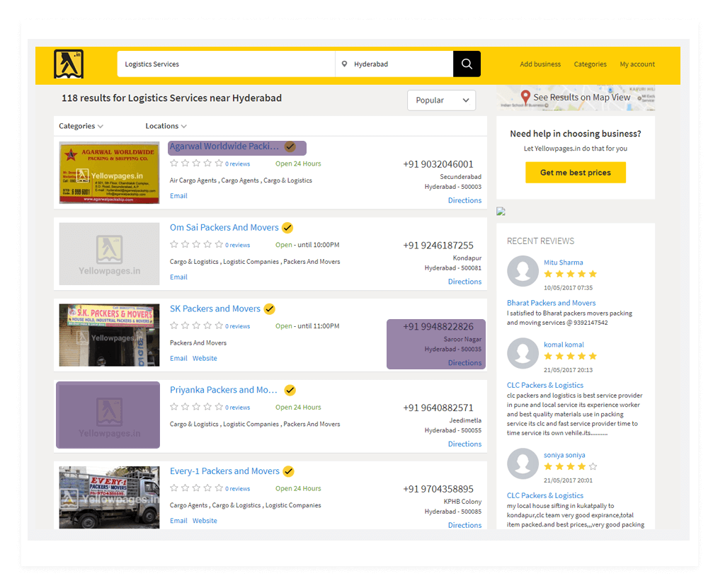Open SK Packers & Movers storefront thumbnail
This screenshot has height=588, width=713.
click(109, 335)
